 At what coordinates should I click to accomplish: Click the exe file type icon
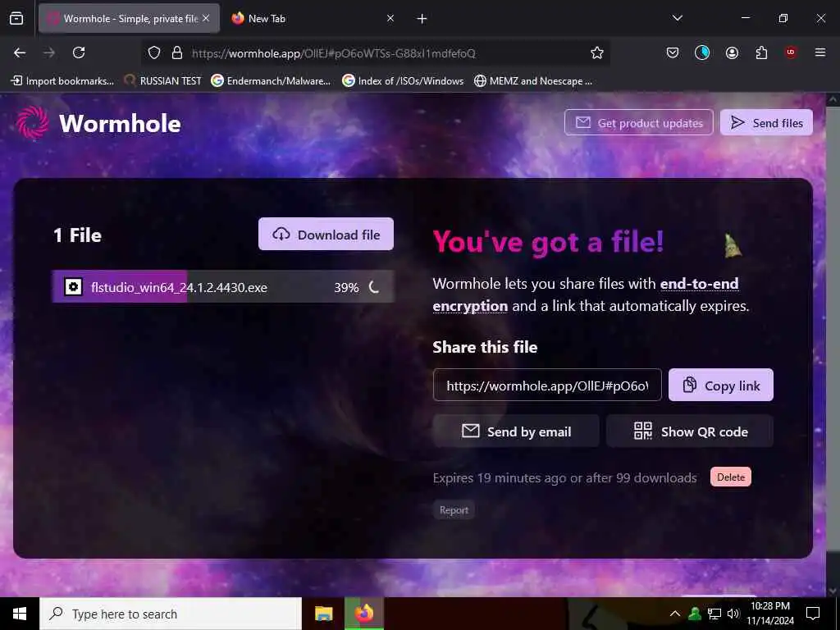[73, 286]
